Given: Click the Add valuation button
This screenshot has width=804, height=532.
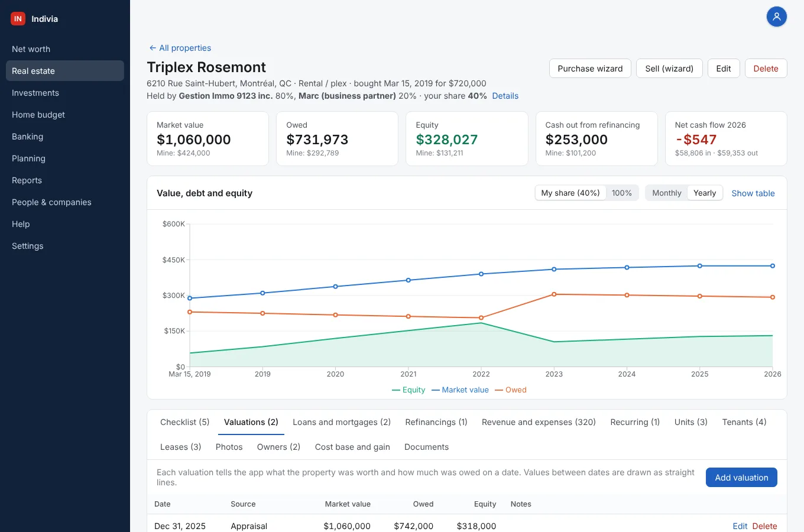Looking at the screenshot, I should [x=741, y=478].
